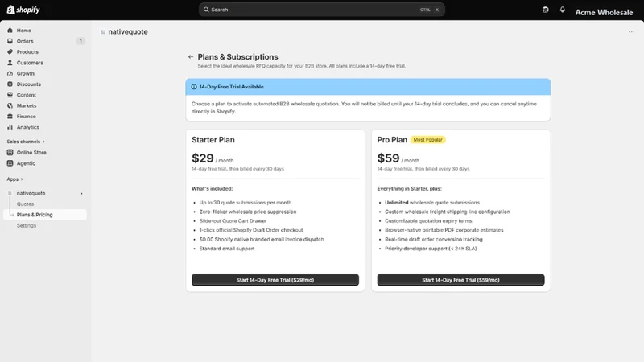Click the Shopify logo
The image size is (644, 362).
23,10
